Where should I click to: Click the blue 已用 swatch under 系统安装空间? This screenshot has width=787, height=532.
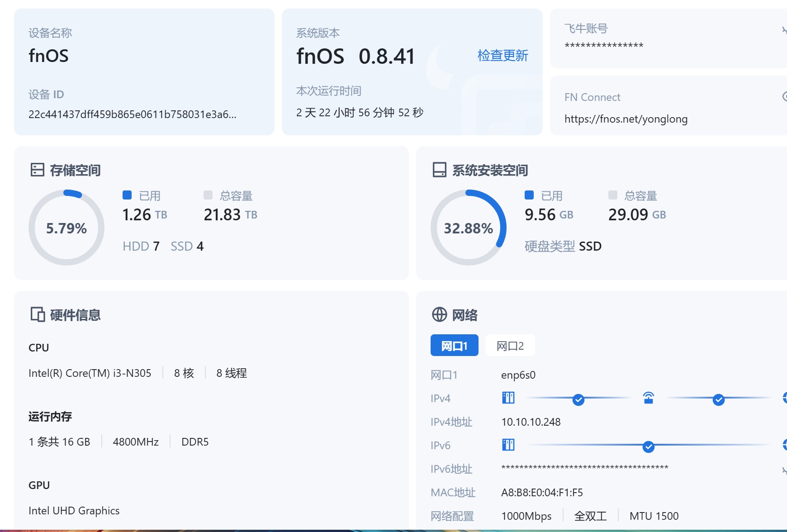click(529, 195)
